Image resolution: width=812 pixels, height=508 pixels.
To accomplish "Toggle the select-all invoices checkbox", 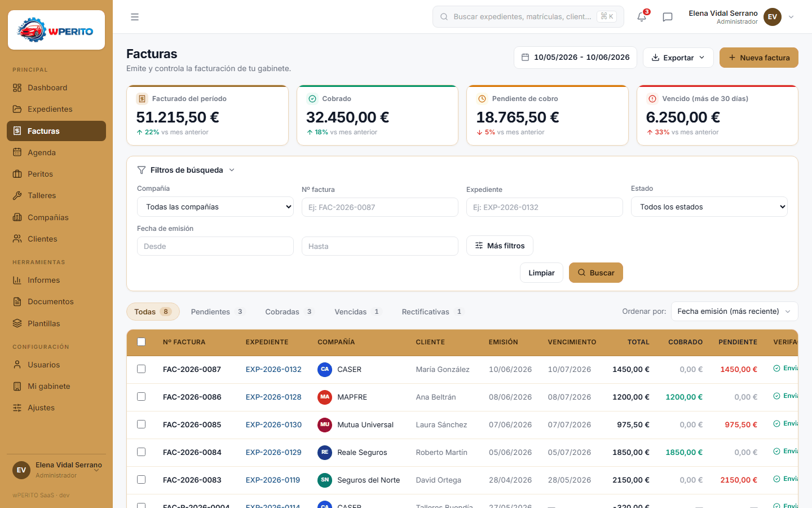I will 142,342.
